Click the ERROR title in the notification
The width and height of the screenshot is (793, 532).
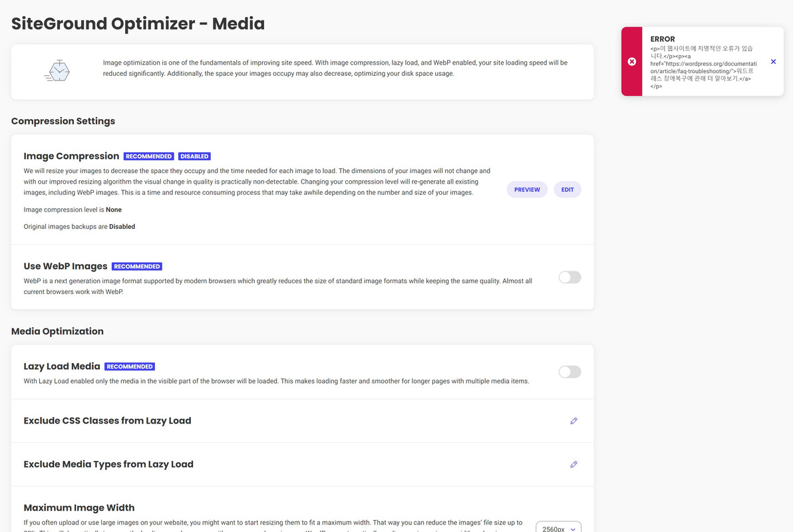663,39
